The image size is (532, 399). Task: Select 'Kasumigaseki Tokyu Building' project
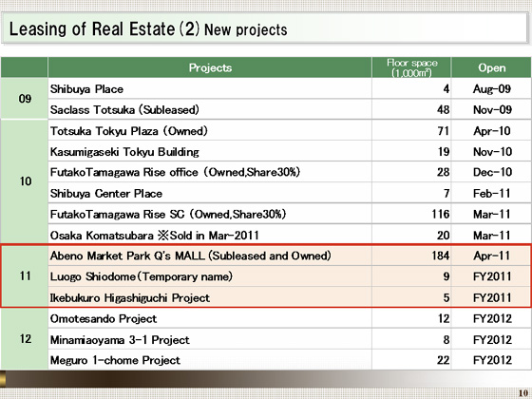click(124, 152)
